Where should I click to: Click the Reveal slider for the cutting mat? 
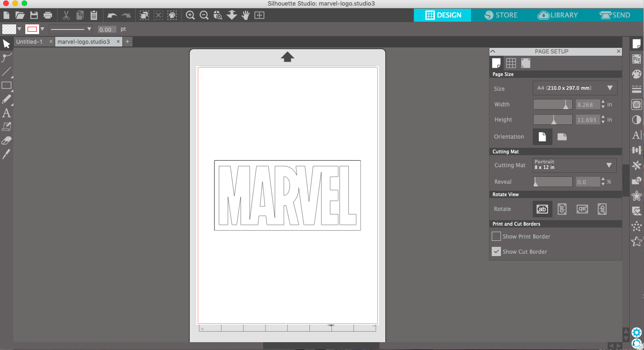tap(552, 181)
